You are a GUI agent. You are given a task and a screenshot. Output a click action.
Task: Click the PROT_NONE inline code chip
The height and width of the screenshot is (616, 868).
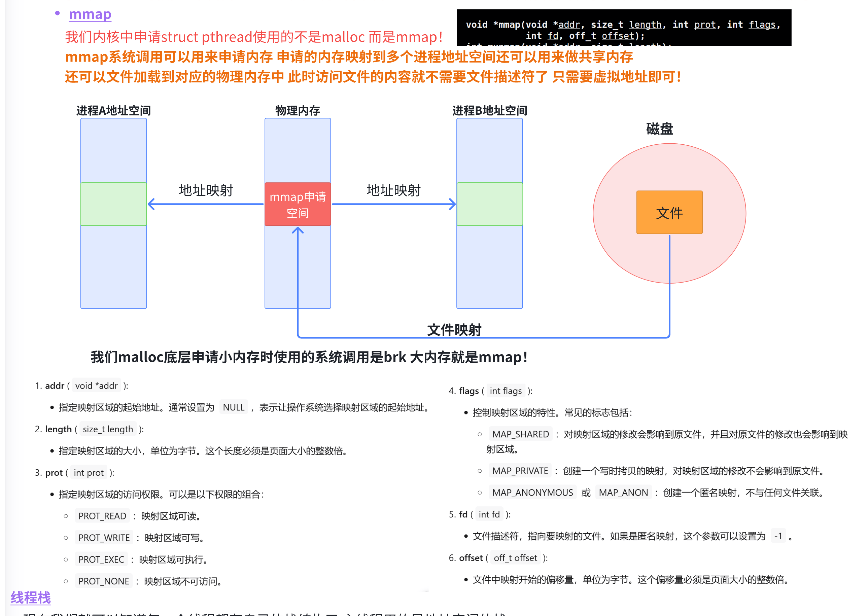click(x=104, y=581)
